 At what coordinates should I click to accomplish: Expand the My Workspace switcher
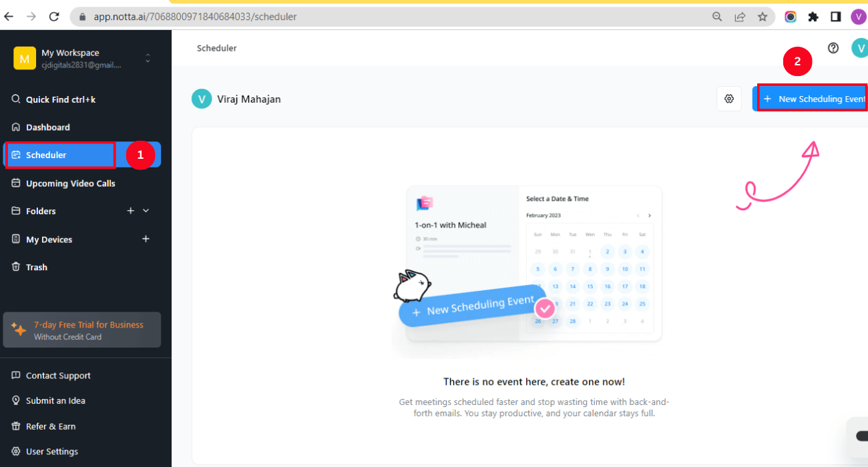coord(148,58)
